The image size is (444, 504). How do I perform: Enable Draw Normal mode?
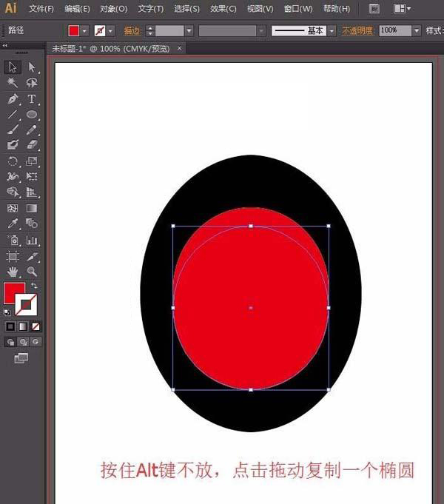pos(10,342)
